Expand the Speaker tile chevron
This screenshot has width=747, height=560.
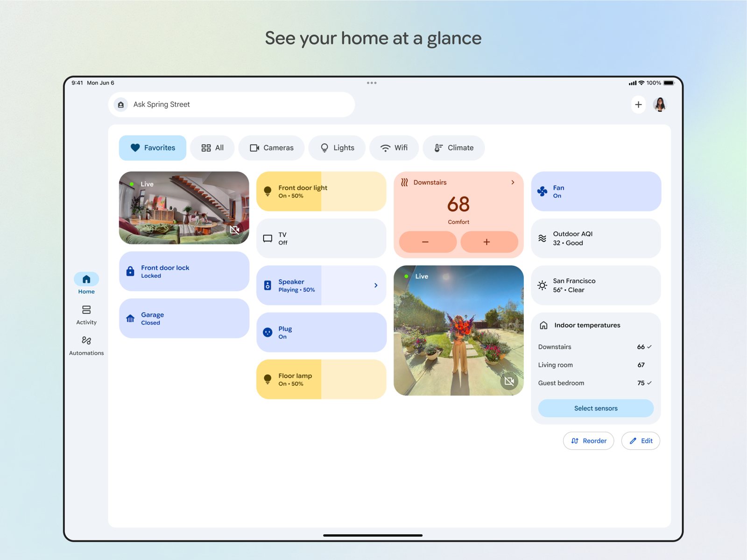(x=376, y=285)
